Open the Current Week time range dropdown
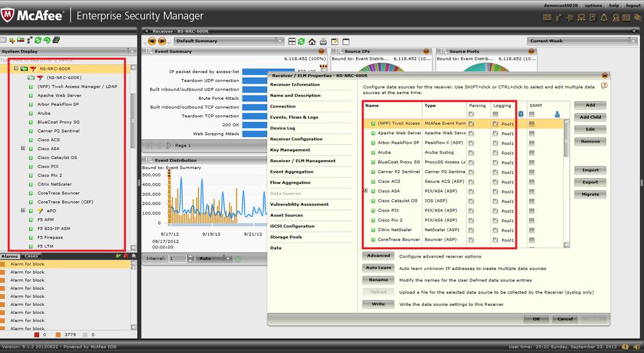Screen dimensions: 644x353 pos(582,41)
